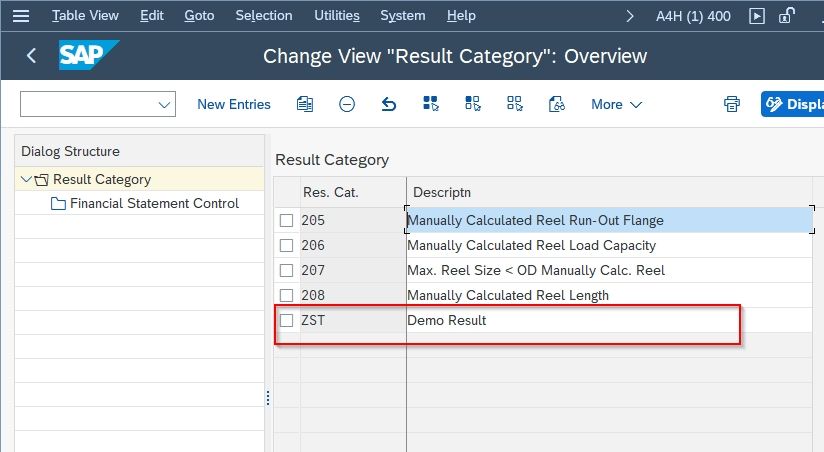Open the hamburger menu icon

21,16
